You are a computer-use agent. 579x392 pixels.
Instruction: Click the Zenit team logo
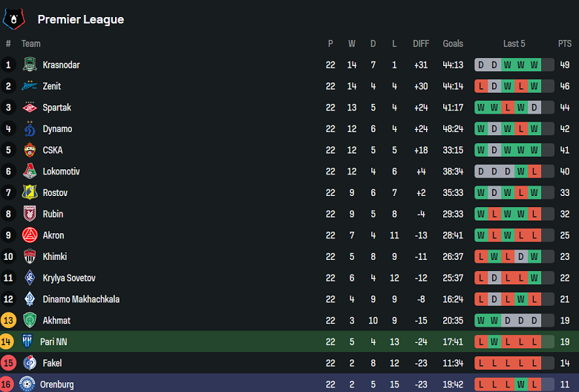[x=29, y=86]
